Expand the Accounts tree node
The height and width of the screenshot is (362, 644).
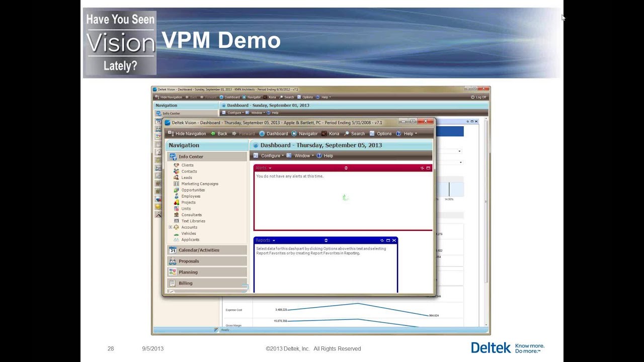pos(170,227)
